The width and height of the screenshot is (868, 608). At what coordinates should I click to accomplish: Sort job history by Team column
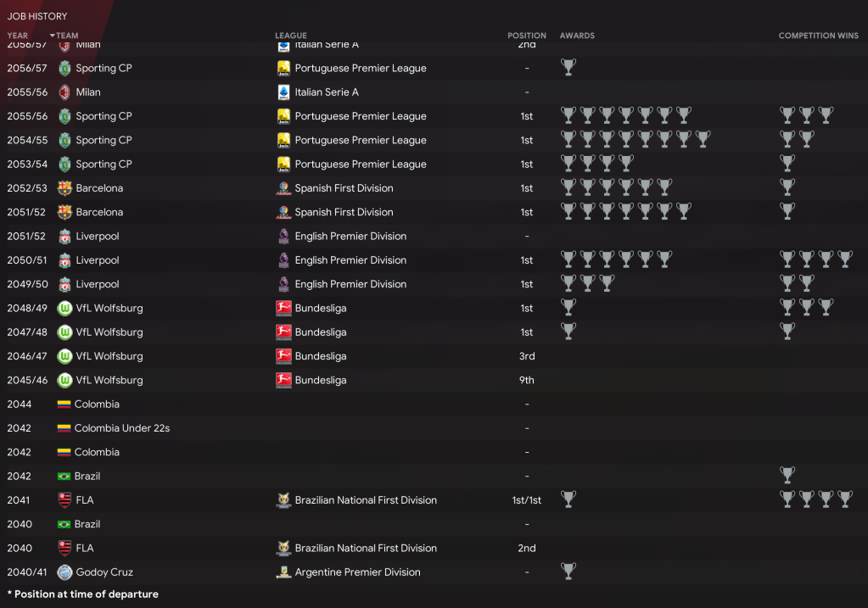[67, 36]
